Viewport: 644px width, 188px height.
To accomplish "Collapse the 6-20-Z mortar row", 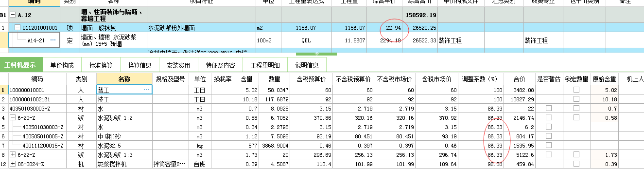I will pos(13,118).
